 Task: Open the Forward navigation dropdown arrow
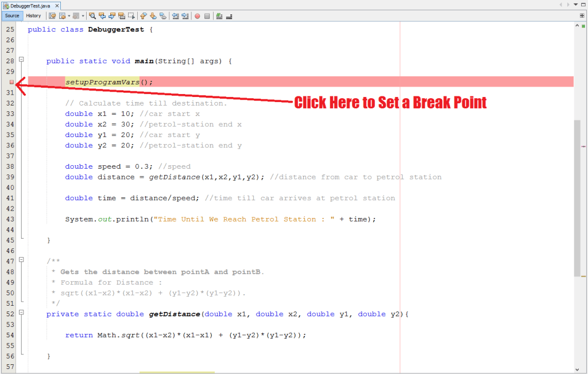click(83, 17)
